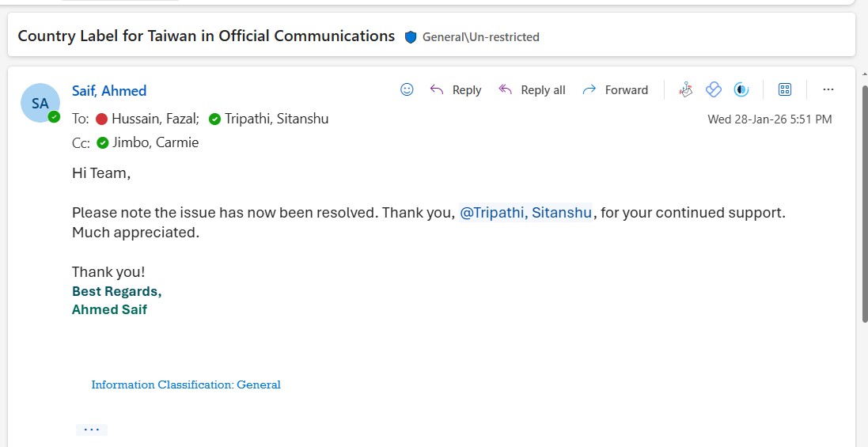Select Reply all for this email
868x447 pixels.
click(x=532, y=89)
